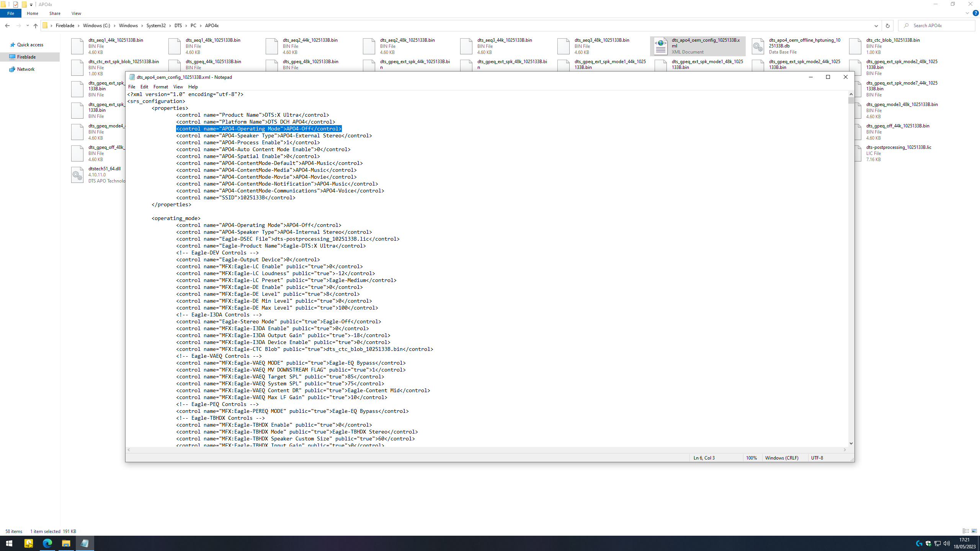Open Windows Security tray icon
Screen dimensions: 980x551
tap(928, 543)
